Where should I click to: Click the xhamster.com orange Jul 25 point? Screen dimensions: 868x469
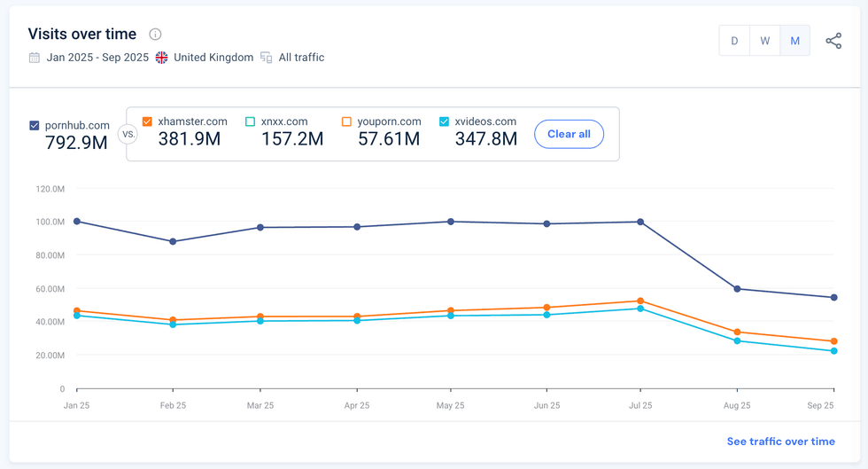pyautogui.click(x=640, y=301)
